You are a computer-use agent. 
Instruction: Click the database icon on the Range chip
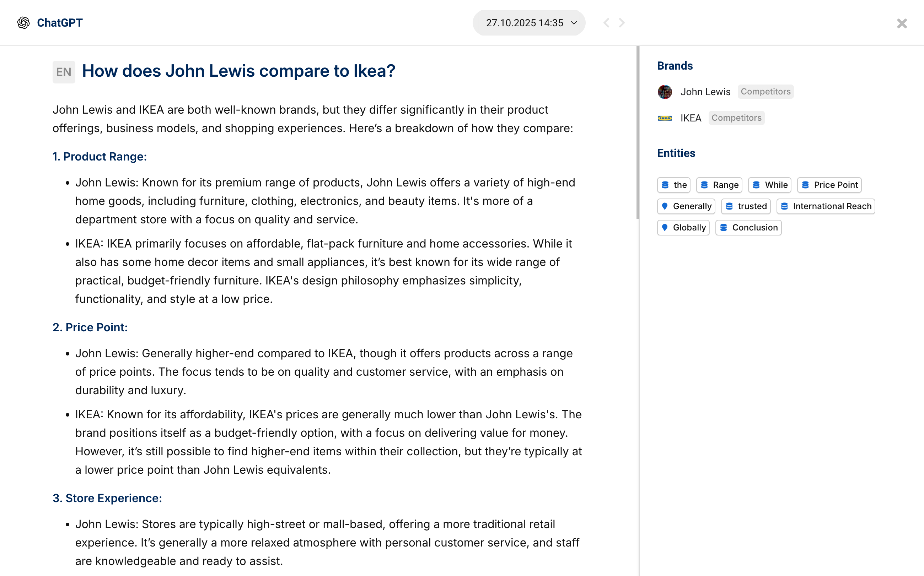(705, 185)
